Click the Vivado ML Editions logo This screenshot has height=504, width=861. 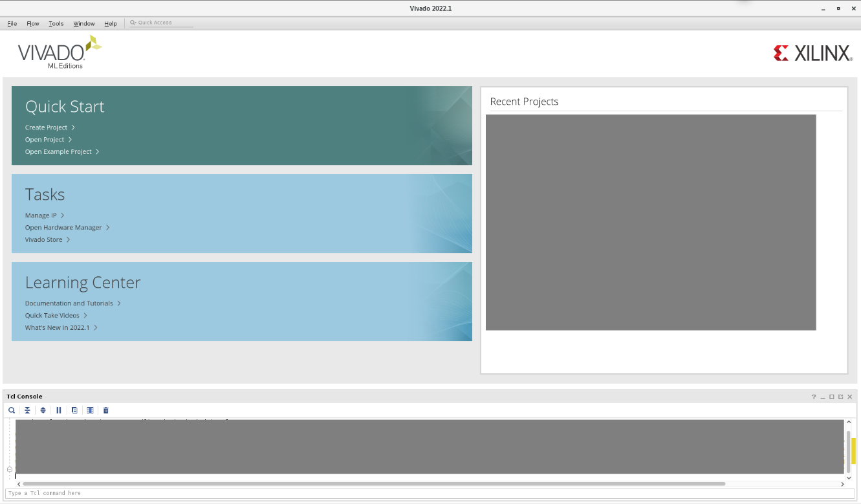[x=60, y=52]
